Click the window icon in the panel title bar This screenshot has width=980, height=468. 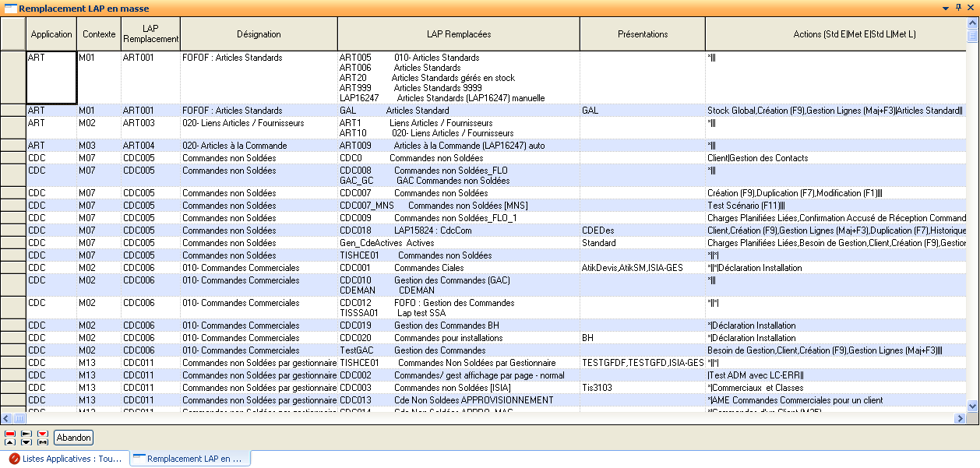click(x=10, y=8)
